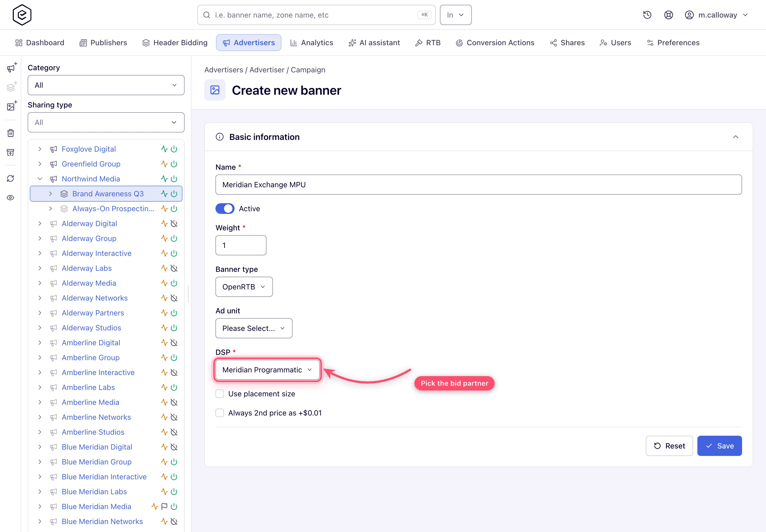Viewport: 766px width, 532px height.
Task: Open the Dashboard tab
Action: coord(40,43)
